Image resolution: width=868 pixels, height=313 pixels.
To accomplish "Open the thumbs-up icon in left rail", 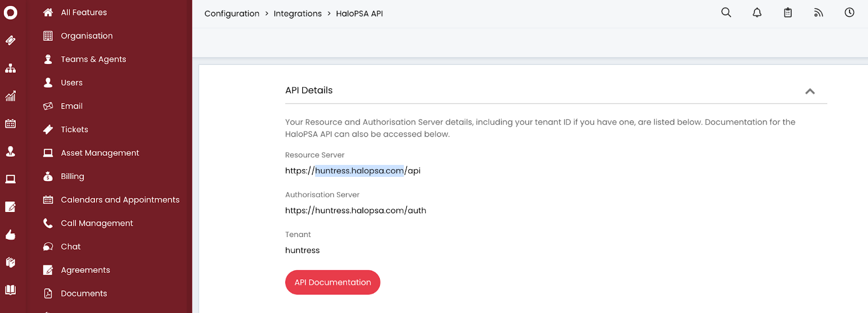I will pyautogui.click(x=10, y=234).
